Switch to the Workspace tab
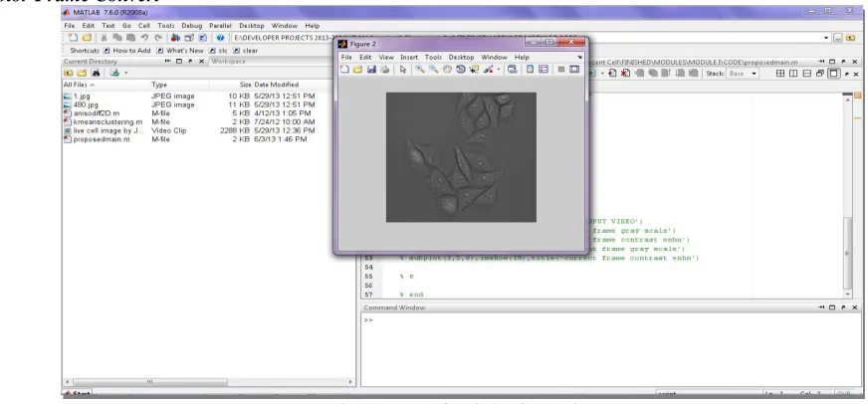The image size is (868, 404). tap(228, 62)
